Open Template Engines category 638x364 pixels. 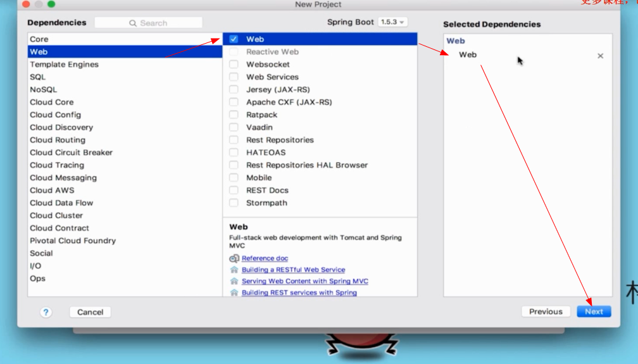click(x=125, y=65)
